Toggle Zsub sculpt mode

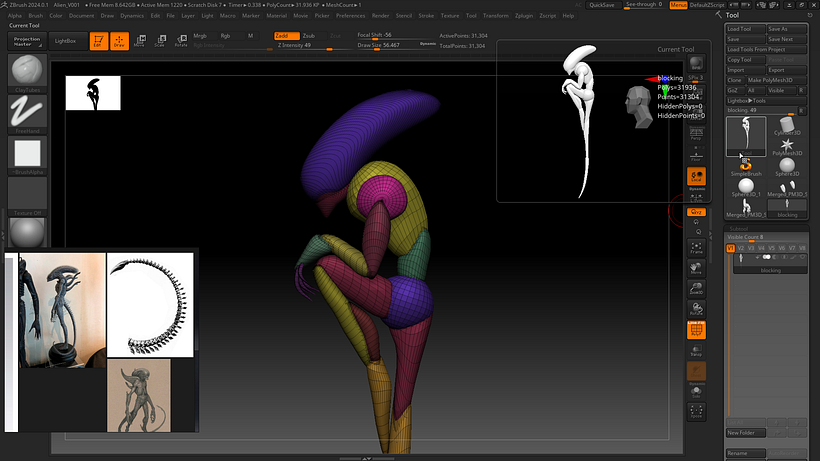point(309,36)
